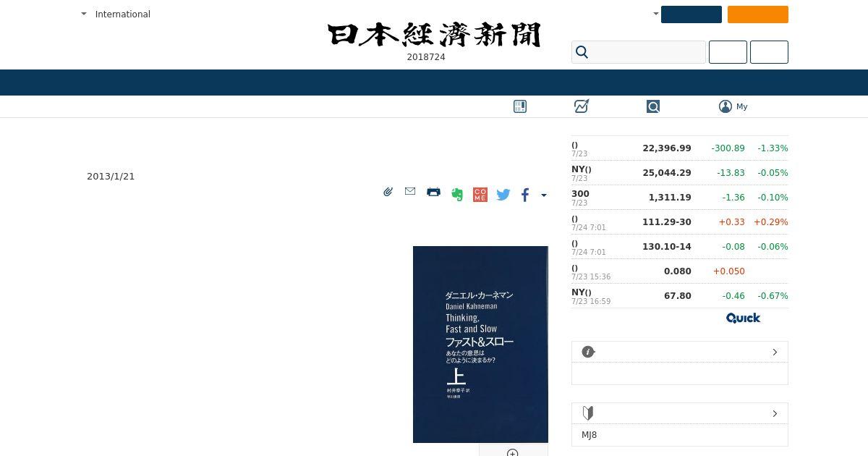Open the newspaper page viewer icon
This screenshot has width=868, height=456.
(520, 106)
